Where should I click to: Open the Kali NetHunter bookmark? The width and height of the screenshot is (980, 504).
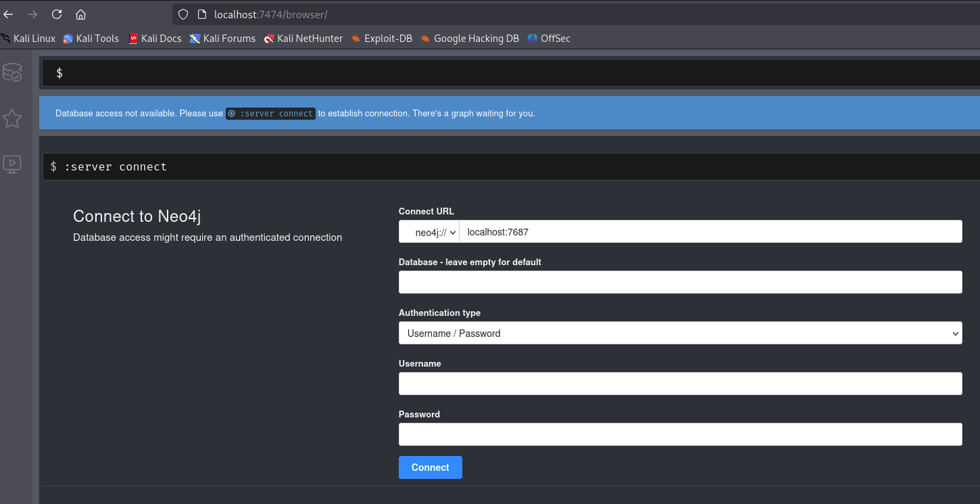tap(303, 39)
